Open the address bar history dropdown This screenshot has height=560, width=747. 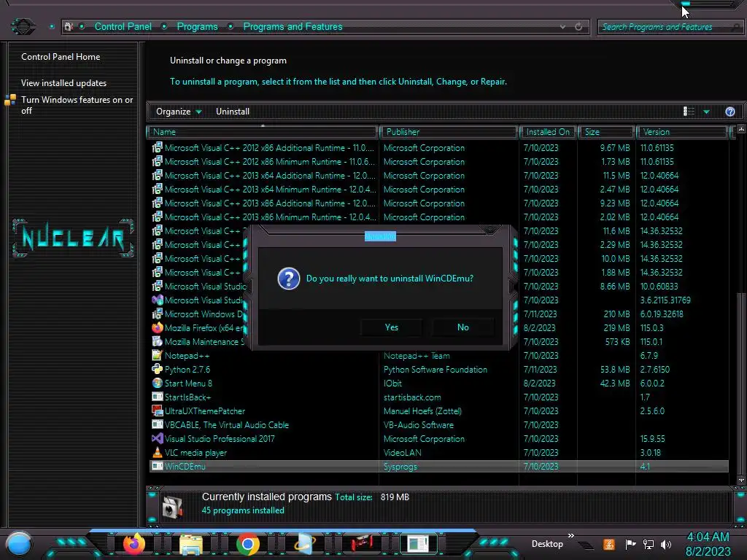click(562, 27)
